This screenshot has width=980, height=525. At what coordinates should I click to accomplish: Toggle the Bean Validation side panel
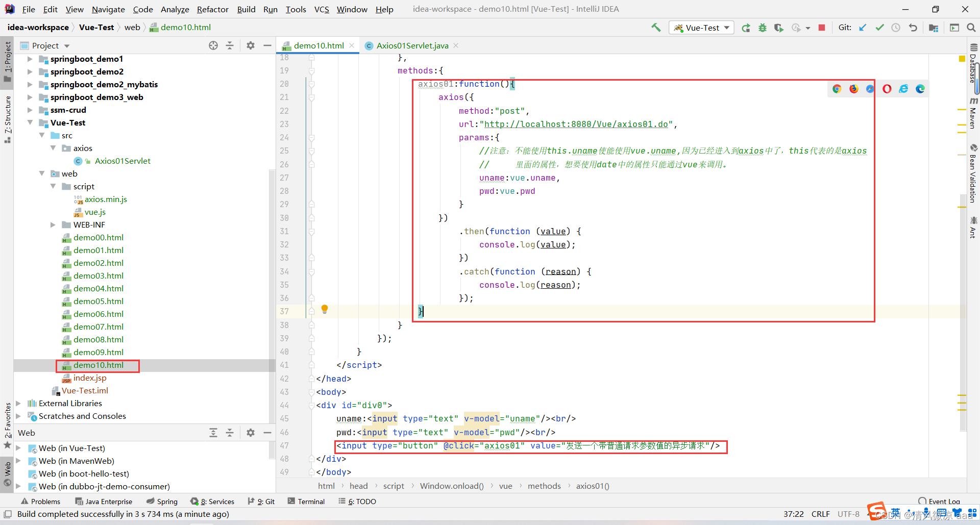[973, 173]
